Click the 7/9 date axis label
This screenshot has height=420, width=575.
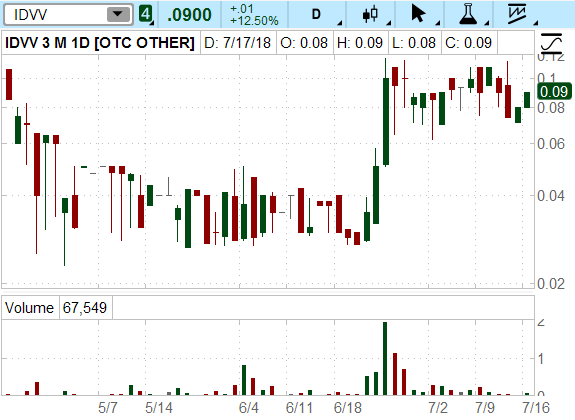click(x=485, y=408)
